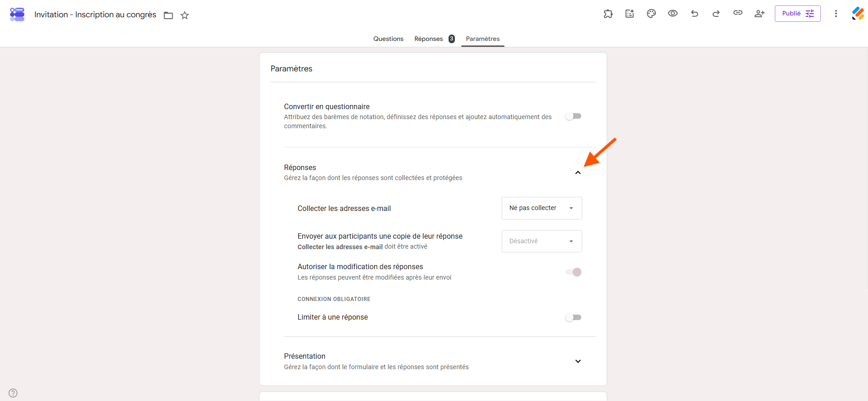
Task: Open the account avatar icon
Action: [x=858, y=14]
